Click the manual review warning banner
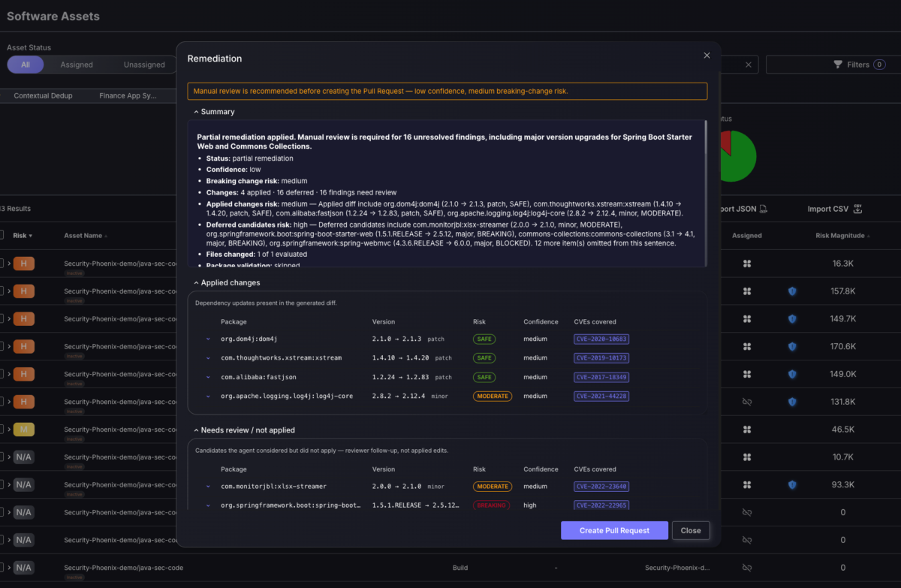 [447, 91]
